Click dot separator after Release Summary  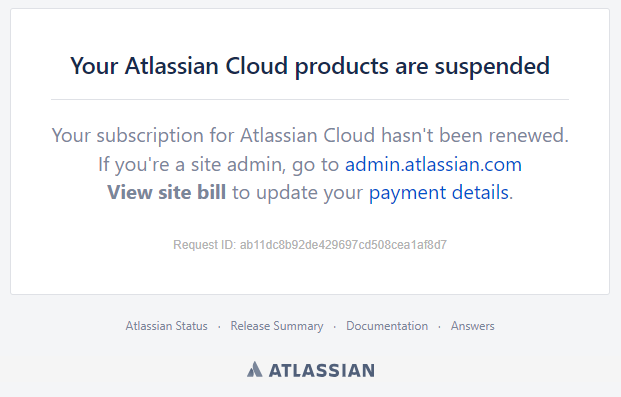point(335,327)
